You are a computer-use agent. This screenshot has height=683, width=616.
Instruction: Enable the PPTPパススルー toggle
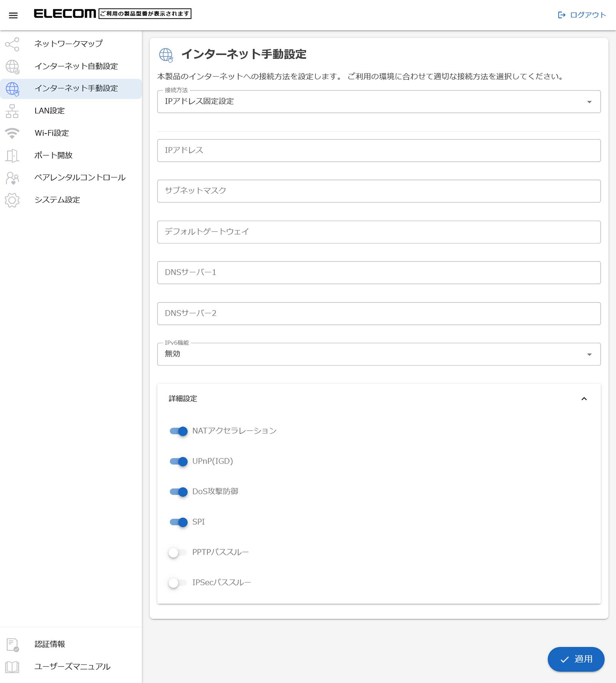point(177,552)
